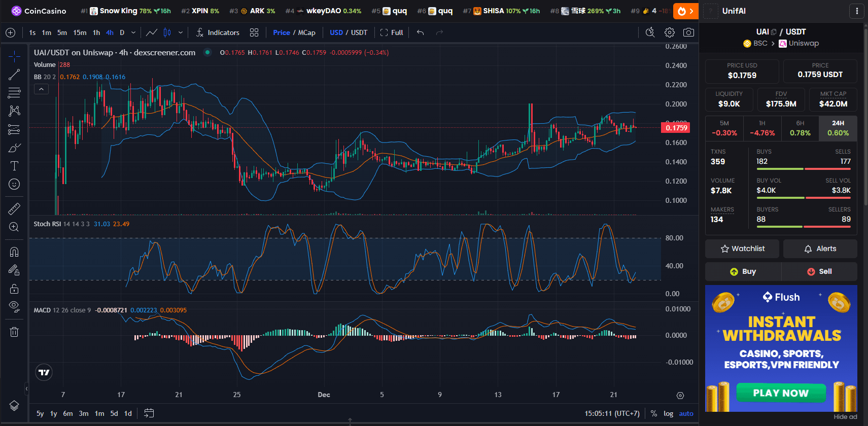Open the emoji icons tool
Screen dimensions: 868x426
click(x=14, y=184)
